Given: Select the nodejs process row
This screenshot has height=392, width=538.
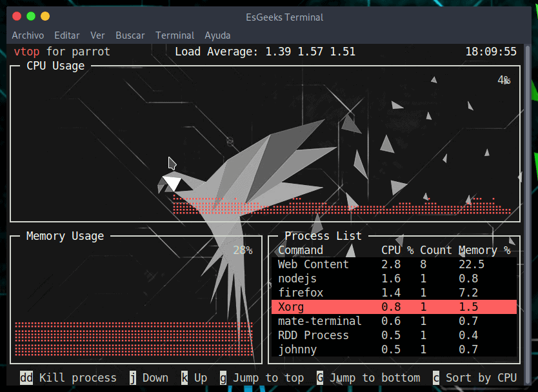Looking at the screenshot, I should [x=394, y=279].
